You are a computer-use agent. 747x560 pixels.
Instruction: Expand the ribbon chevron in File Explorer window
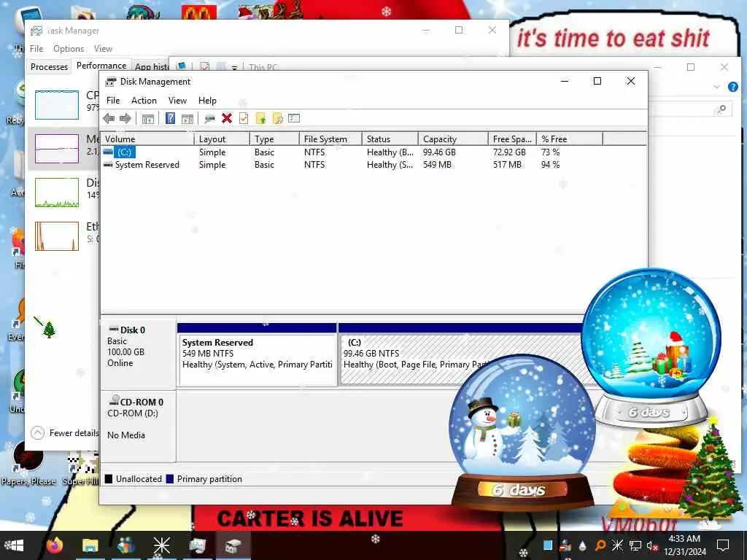717,87
